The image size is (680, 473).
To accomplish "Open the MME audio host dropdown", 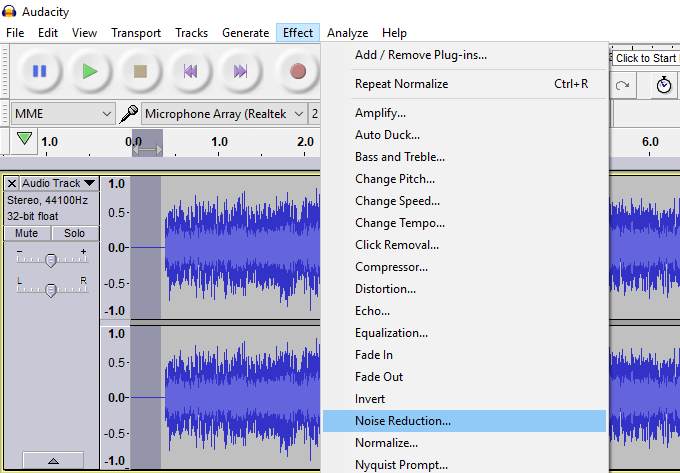I will click(63, 114).
